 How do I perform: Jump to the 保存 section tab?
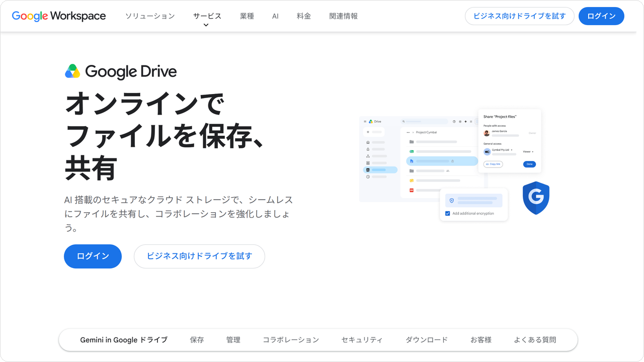[x=197, y=340]
